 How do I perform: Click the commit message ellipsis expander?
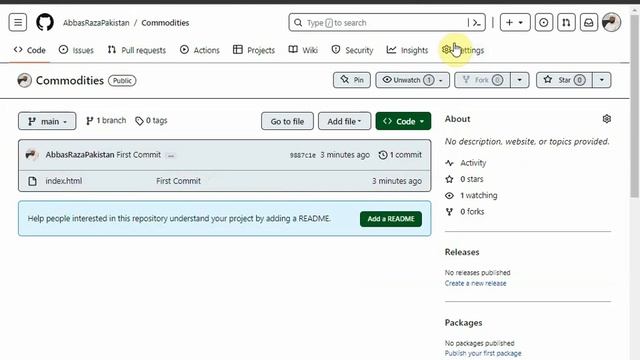pos(171,156)
